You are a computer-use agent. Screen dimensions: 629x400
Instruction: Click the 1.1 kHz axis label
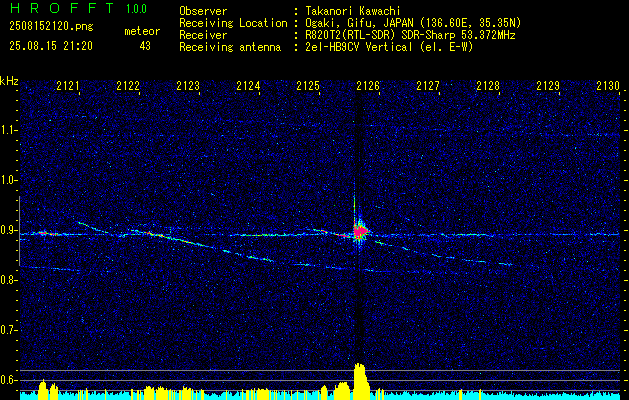pos(7,130)
